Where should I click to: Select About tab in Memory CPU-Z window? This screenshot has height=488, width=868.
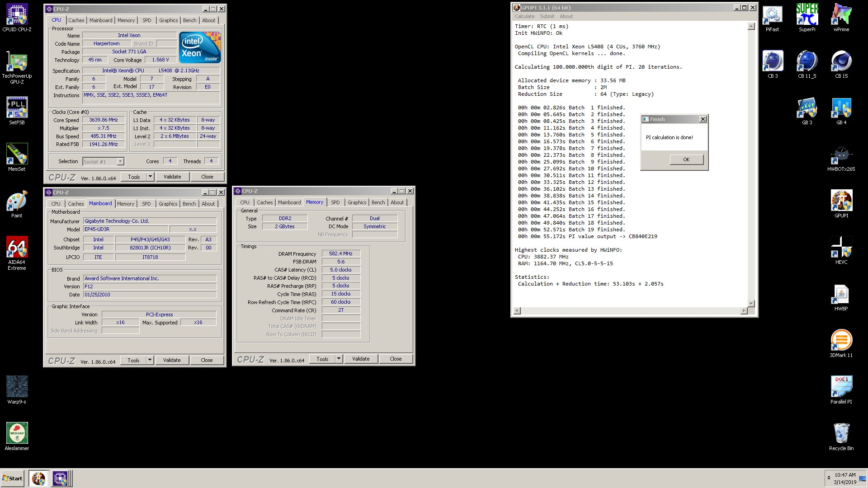(397, 202)
